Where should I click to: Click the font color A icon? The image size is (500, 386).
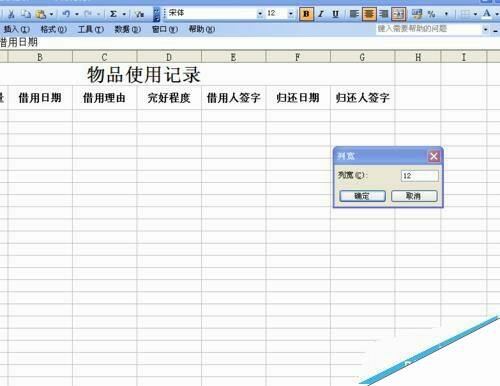487,14
